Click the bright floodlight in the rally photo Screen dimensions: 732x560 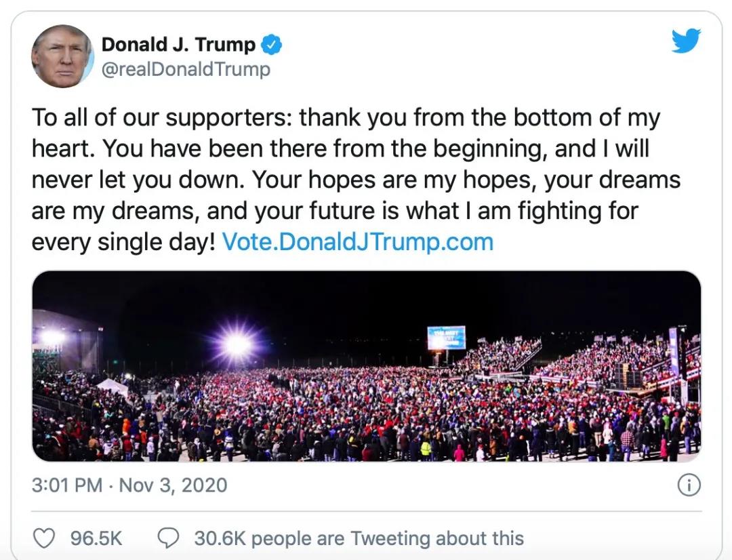coord(237,344)
